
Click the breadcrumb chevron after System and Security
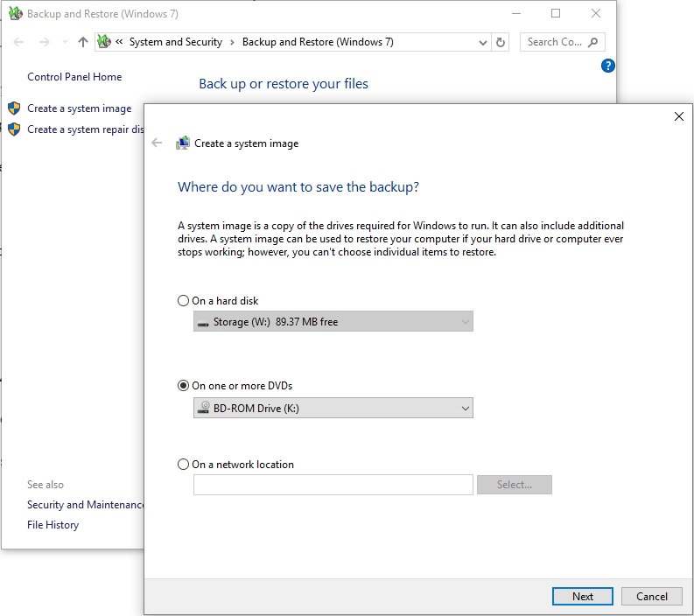click(x=232, y=43)
